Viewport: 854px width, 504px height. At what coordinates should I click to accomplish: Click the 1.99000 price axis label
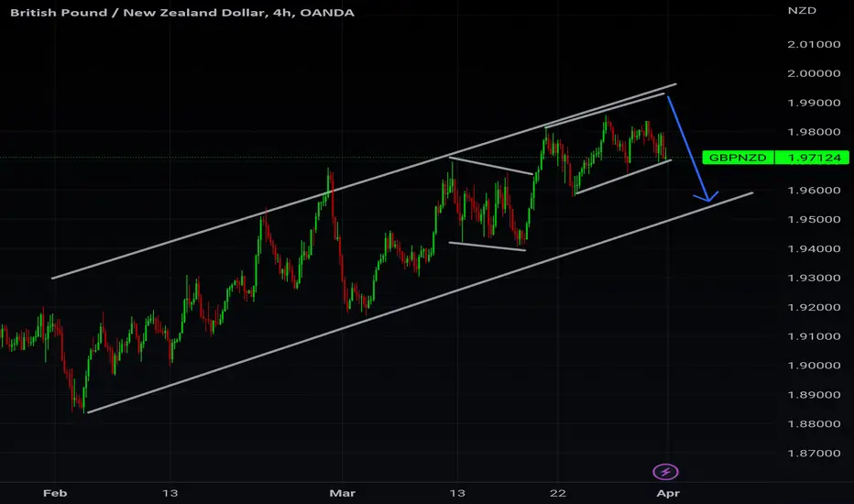click(814, 103)
